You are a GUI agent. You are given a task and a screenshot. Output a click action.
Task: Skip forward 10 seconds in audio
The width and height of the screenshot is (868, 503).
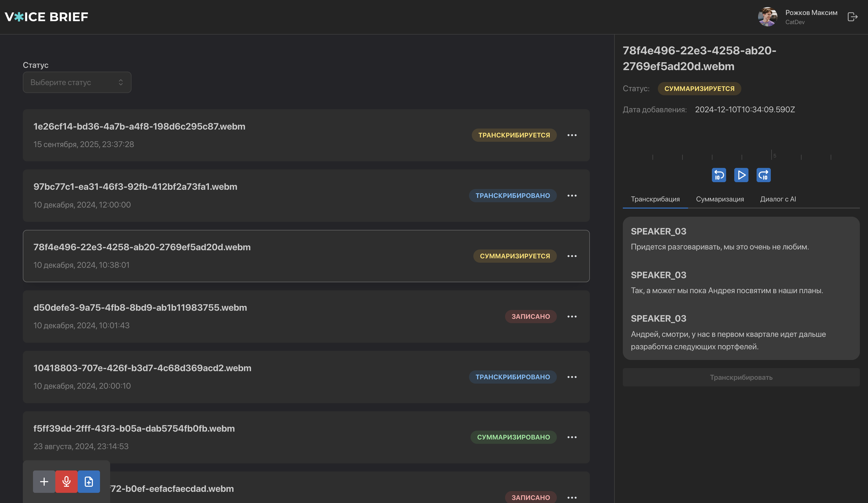click(763, 175)
